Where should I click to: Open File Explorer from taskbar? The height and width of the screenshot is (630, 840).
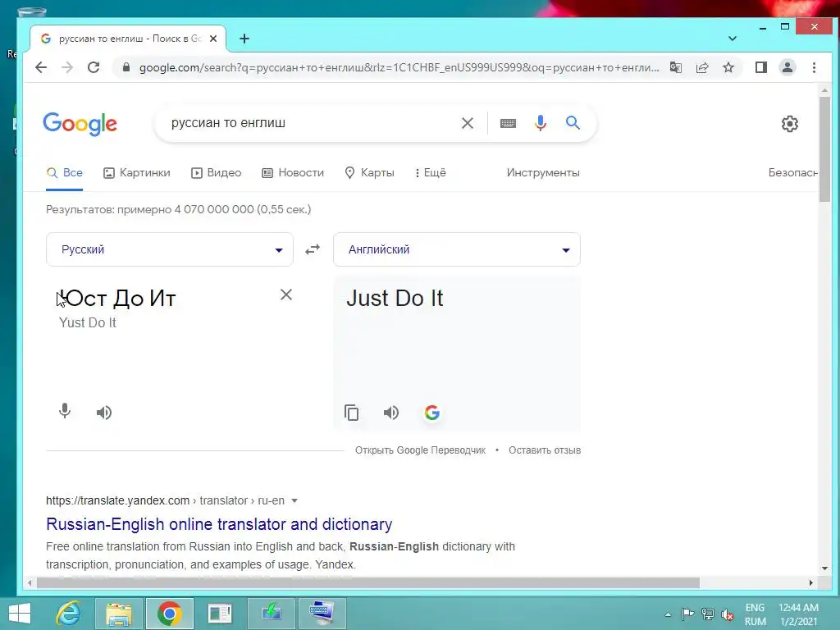click(x=119, y=614)
